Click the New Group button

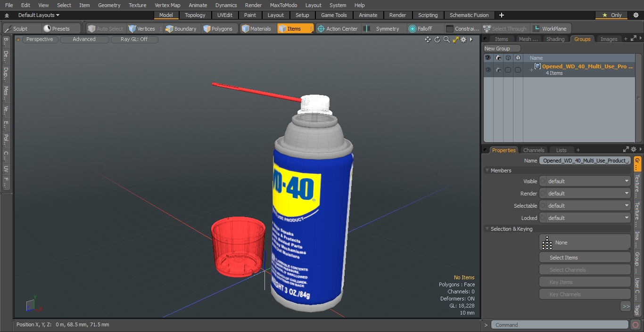[502, 49]
